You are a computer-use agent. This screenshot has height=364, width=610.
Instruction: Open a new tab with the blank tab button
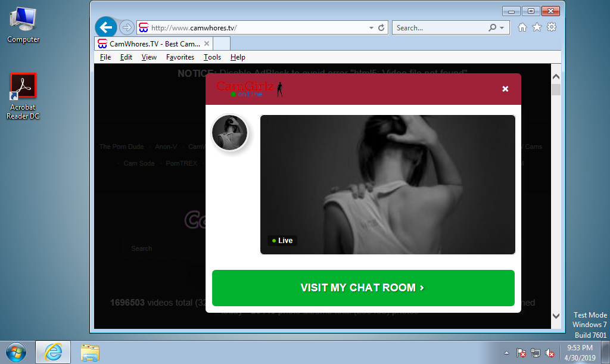[x=222, y=43]
